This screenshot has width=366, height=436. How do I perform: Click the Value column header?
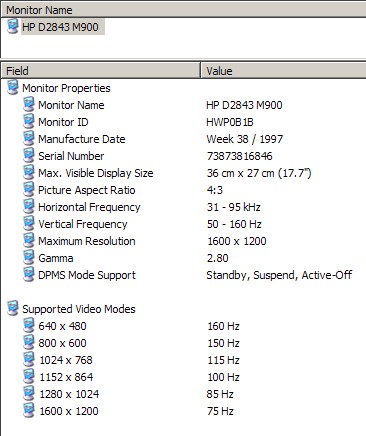coord(283,71)
